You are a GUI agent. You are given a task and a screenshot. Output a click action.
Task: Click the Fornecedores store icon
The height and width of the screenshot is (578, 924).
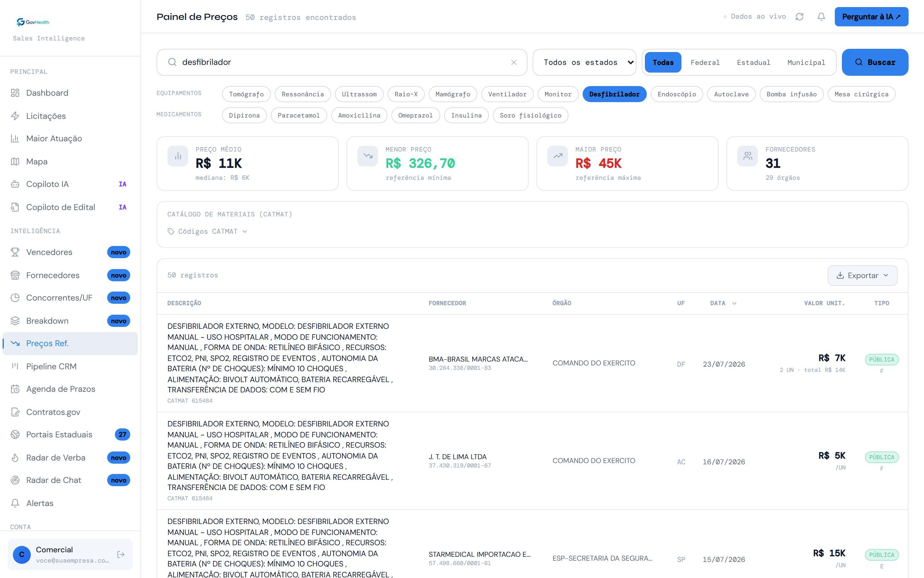[x=15, y=275]
